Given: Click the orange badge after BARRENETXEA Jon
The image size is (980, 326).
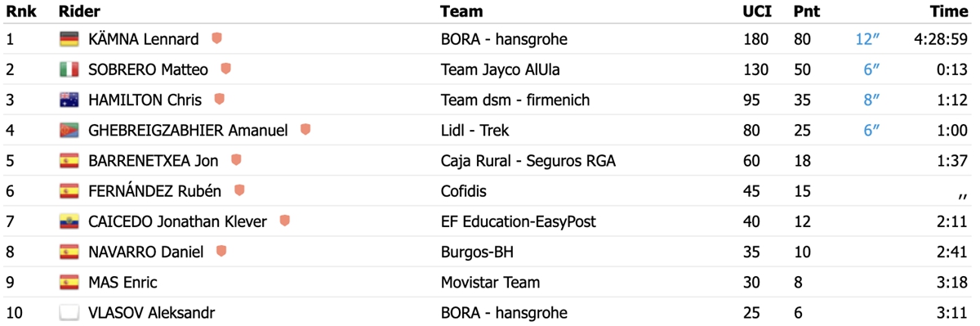Looking at the screenshot, I should 236,160.
